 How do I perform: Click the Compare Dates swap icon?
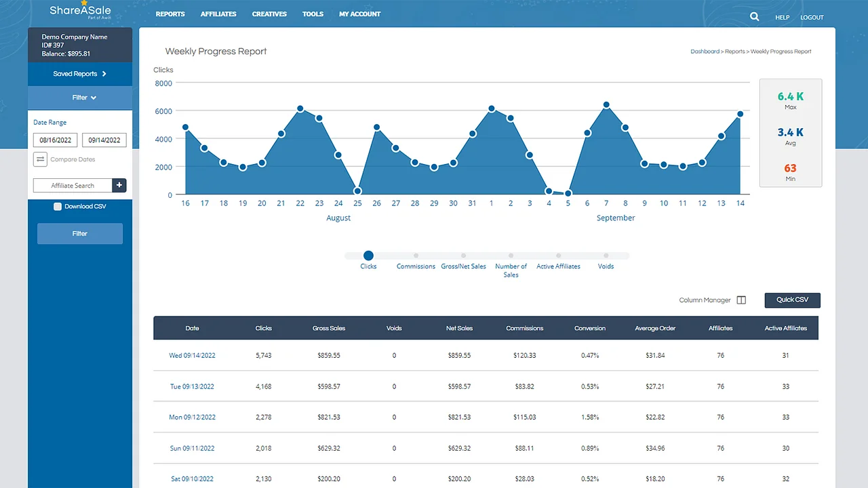coord(40,159)
